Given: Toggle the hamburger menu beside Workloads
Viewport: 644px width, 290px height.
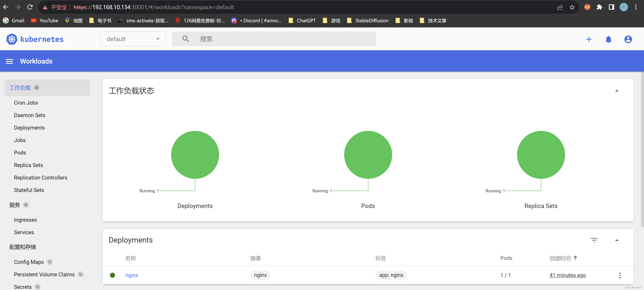Looking at the screenshot, I should pos(9,61).
